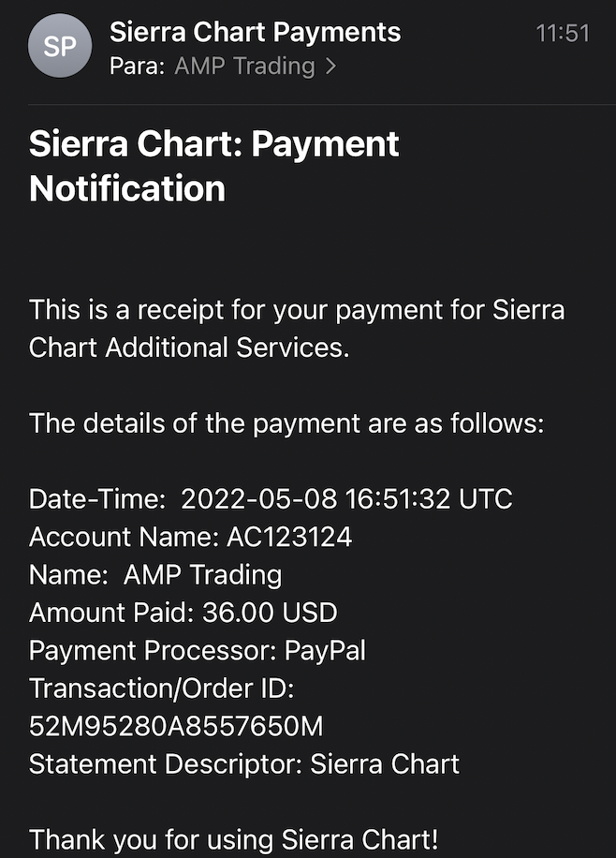
Task: Tap the Statement Descriptor line
Action: click(x=244, y=763)
